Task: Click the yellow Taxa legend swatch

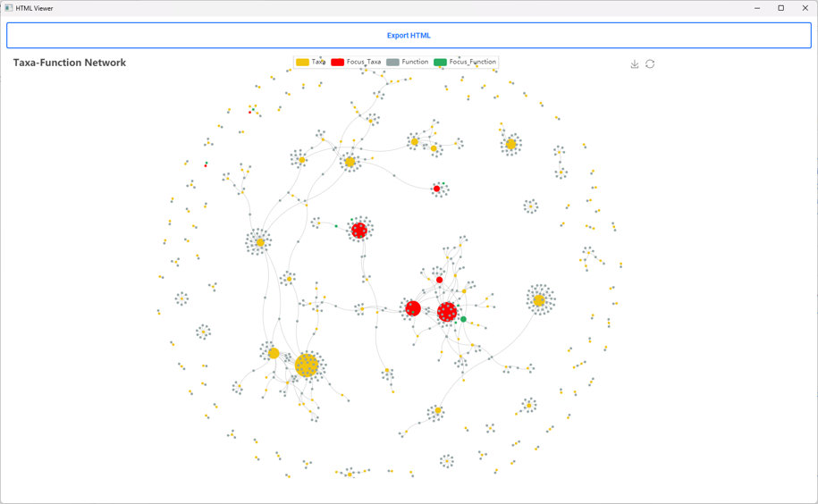Action: click(302, 62)
